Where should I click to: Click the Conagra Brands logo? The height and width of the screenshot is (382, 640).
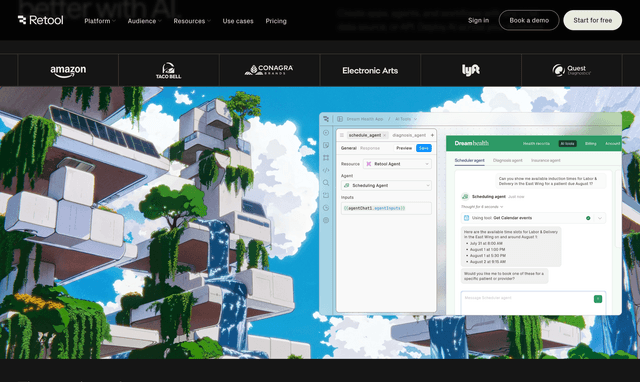269,70
